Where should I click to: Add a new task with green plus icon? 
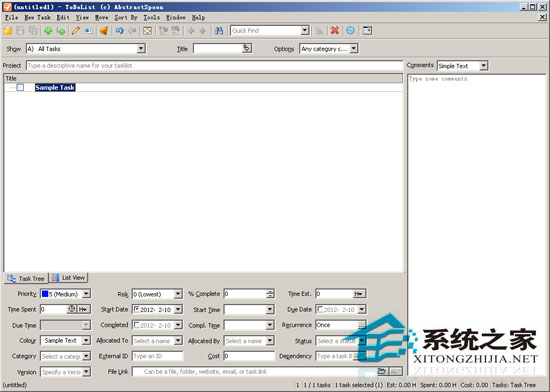coord(48,31)
